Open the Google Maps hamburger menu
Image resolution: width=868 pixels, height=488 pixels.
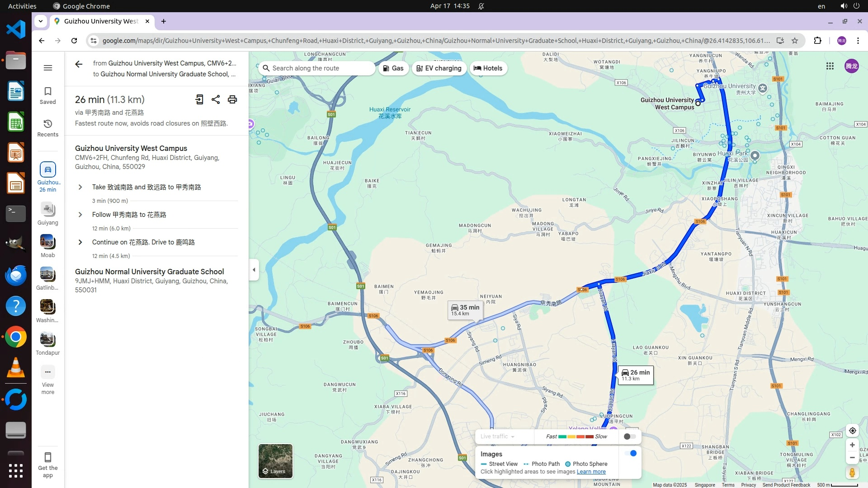click(48, 68)
